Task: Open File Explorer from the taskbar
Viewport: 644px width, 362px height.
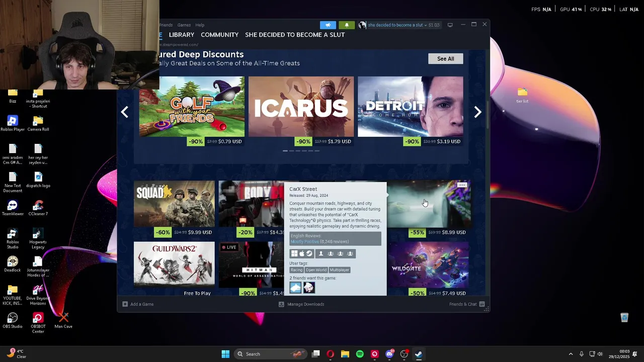Action: (345, 354)
